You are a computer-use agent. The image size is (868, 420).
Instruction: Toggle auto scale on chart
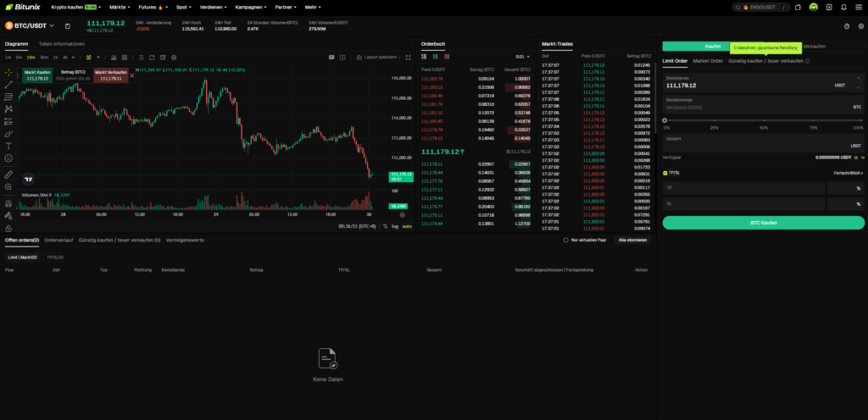407,226
